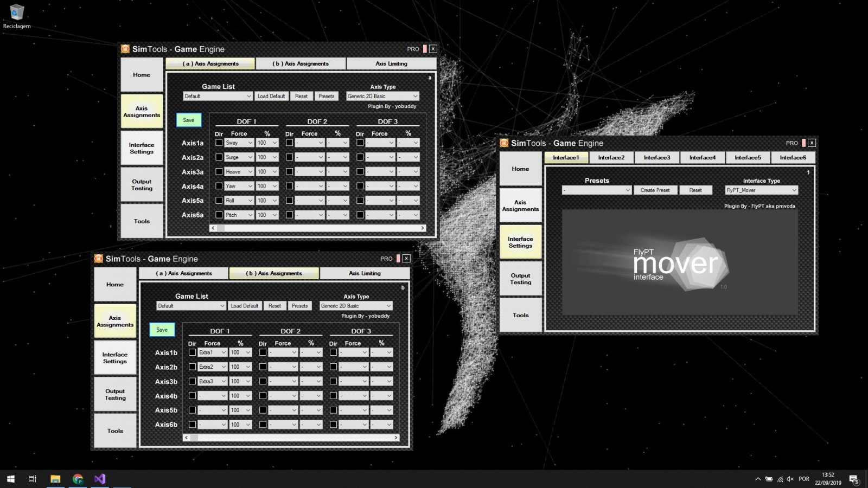Viewport: 868px width, 488px height.
Task: Click Create Preset in the Interface window
Action: pos(655,190)
